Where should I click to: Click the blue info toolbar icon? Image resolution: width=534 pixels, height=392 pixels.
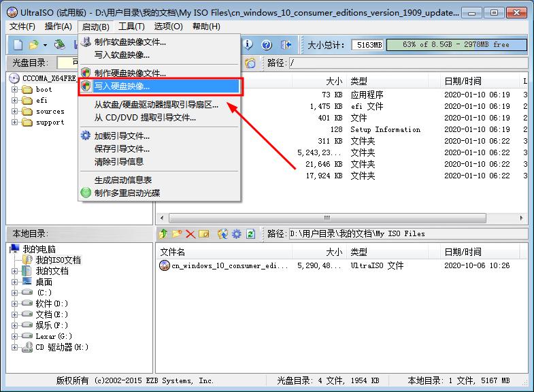click(x=248, y=45)
